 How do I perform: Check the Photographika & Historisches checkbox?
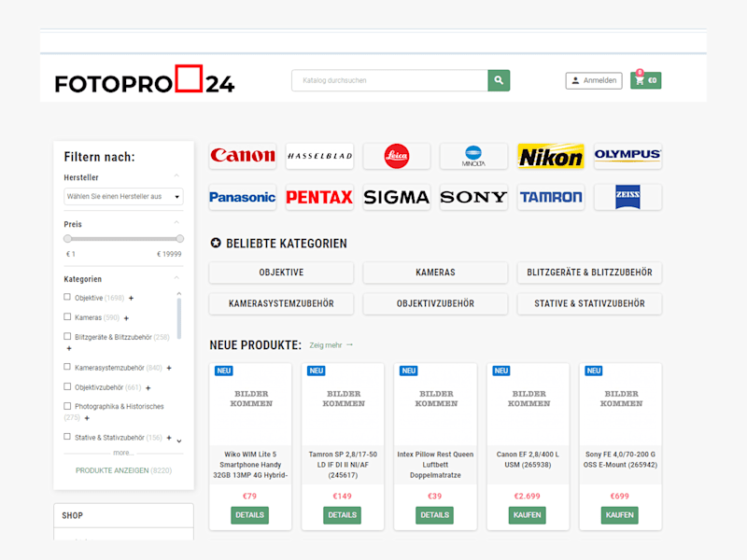[67, 406]
